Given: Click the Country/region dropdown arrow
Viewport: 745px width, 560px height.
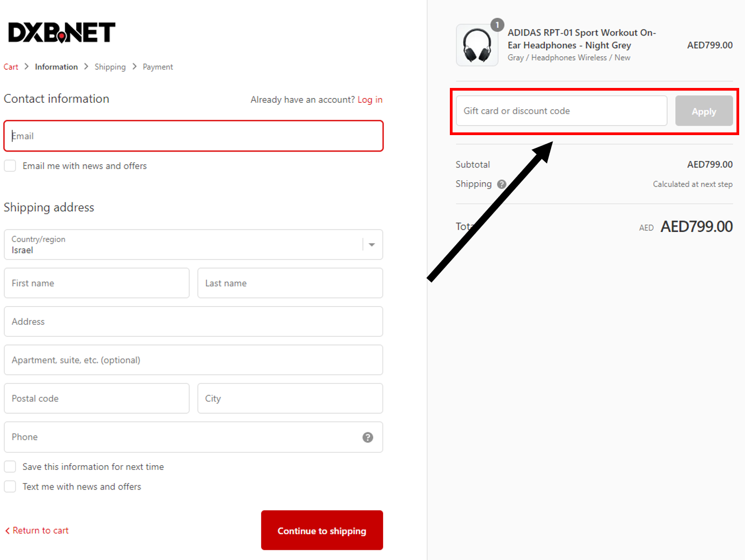Looking at the screenshot, I should pos(370,245).
